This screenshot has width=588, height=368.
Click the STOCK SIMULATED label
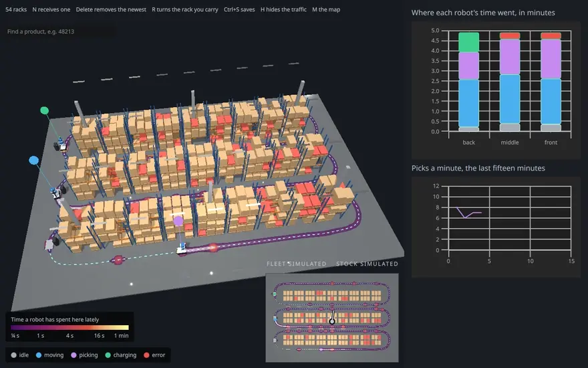click(367, 264)
